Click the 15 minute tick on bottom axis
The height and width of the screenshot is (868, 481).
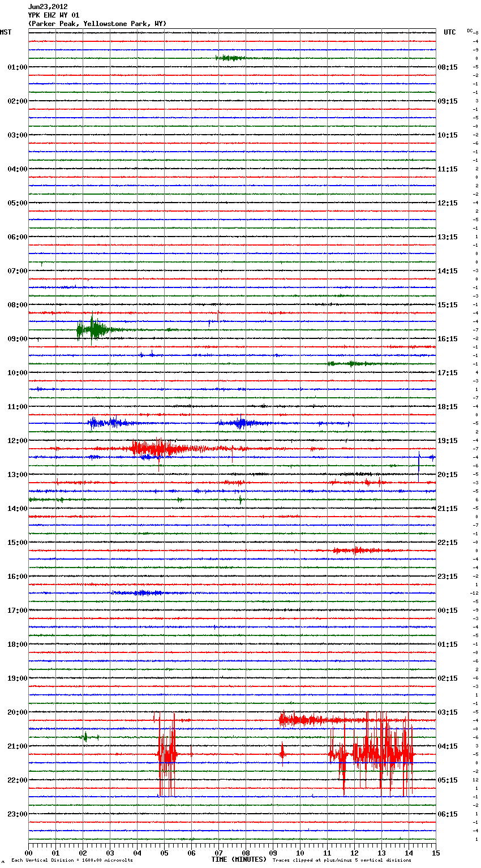tap(436, 853)
